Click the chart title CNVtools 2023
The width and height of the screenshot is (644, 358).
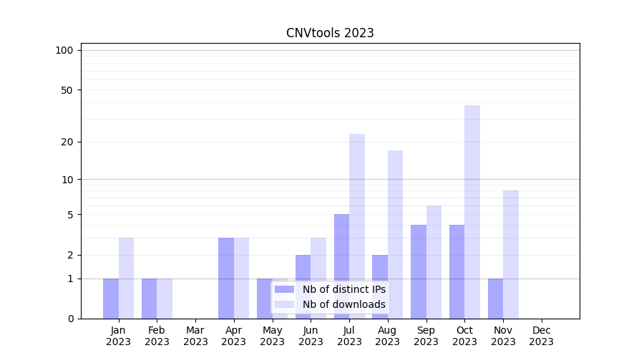click(x=330, y=33)
